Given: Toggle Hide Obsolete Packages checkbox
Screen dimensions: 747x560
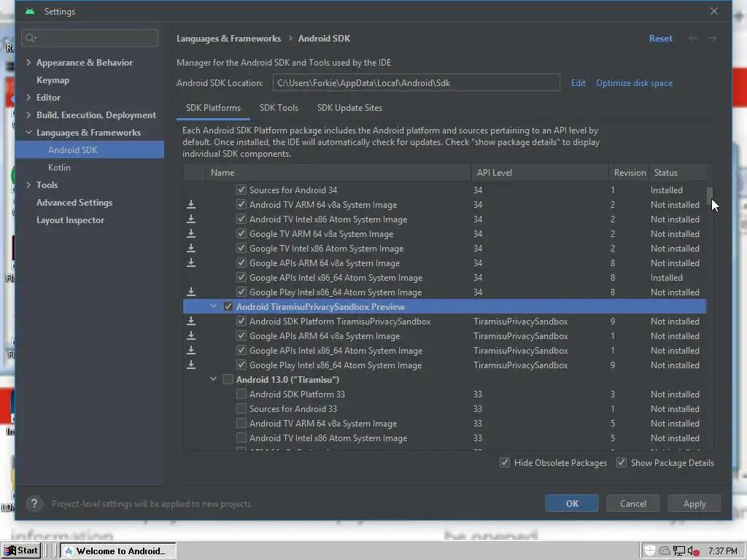Looking at the screenshot, I should point(505,462).
